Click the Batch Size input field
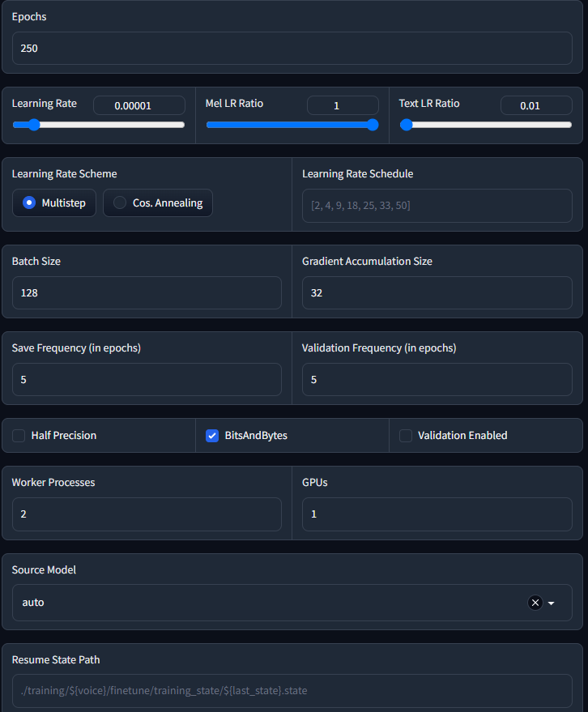 147,293
